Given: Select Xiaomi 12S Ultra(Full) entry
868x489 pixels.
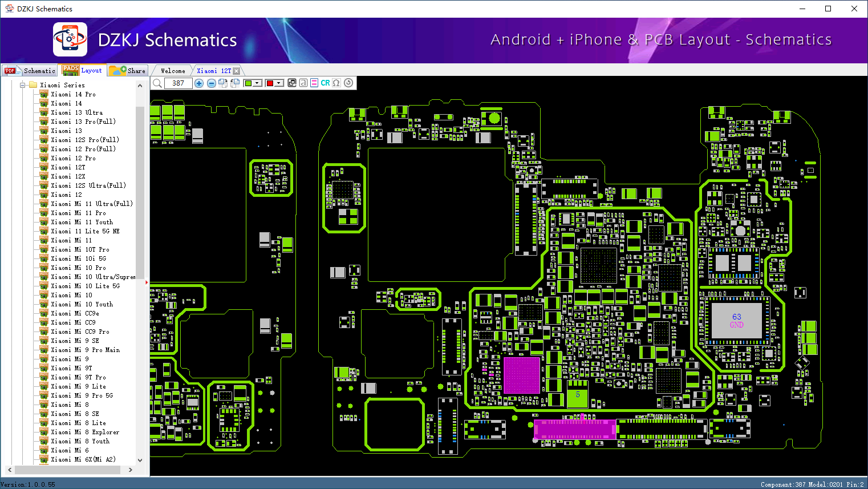Looking at the screenshot, I should pos(88,185).
